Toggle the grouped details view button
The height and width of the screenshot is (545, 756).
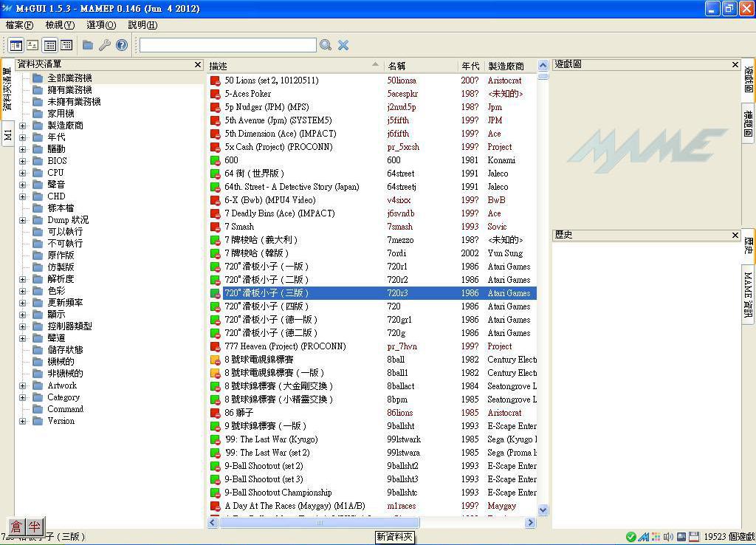click(x=66, y=46)
